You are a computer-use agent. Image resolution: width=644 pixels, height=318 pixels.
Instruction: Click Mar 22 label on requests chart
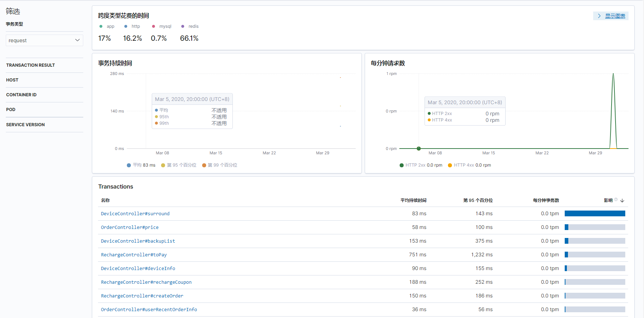[x=542, y=153]
